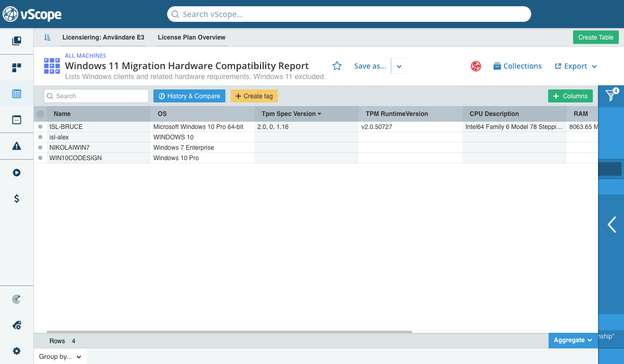Toggle the select-all rows circle in the header

[x=40, y=114]
